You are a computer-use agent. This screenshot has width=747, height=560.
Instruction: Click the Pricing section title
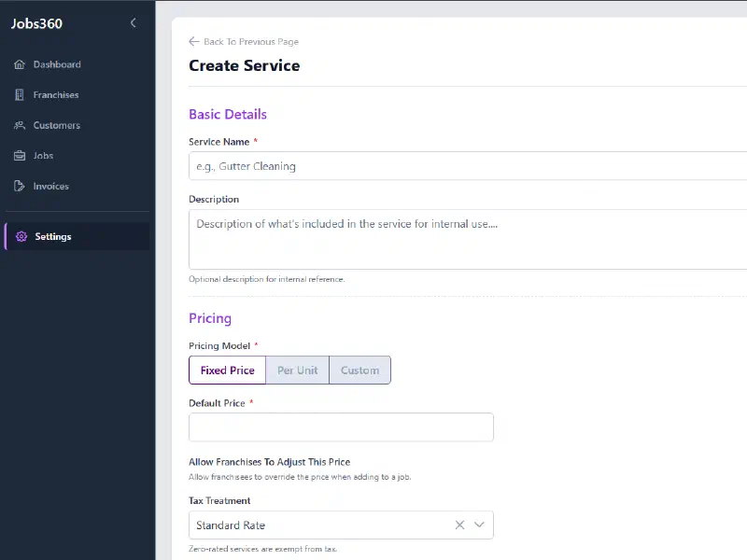pos(210,318)
